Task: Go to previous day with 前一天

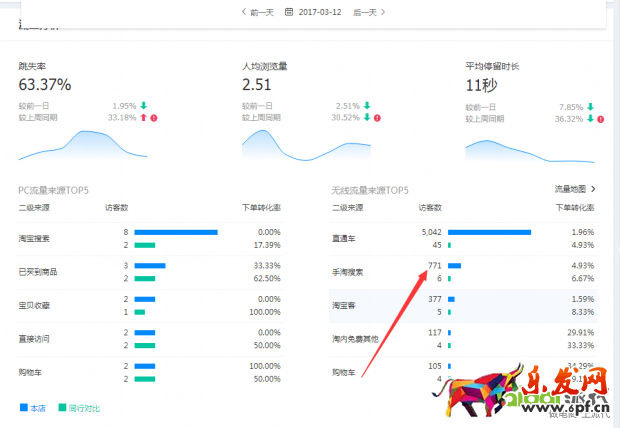Action: 258,12
